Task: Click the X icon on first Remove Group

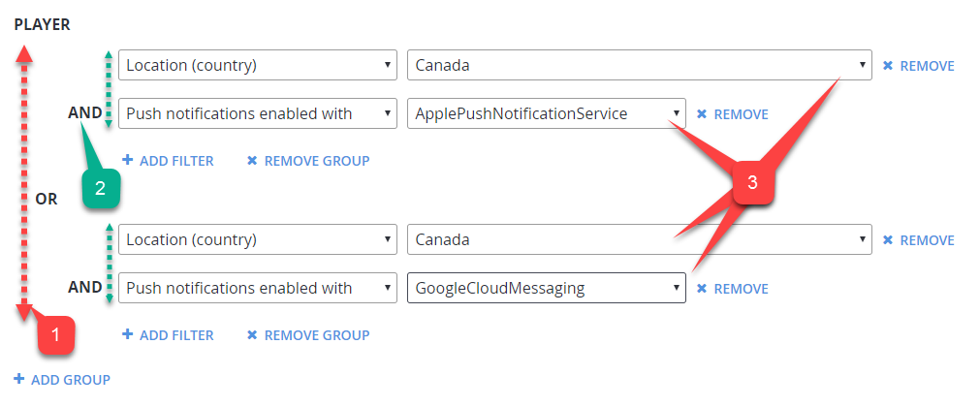Action: pyautogui.click(x=252, y=161)
